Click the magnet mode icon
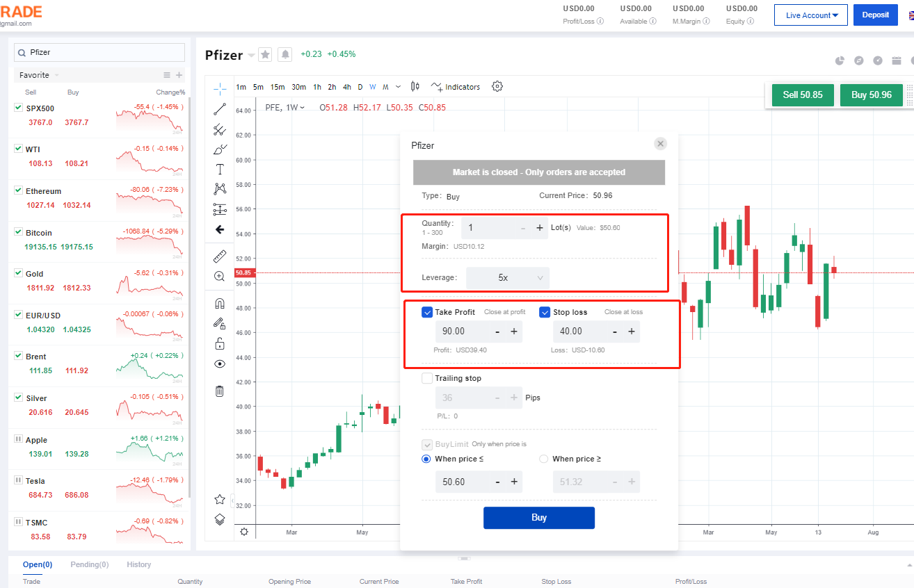 (x=220, y=304)
